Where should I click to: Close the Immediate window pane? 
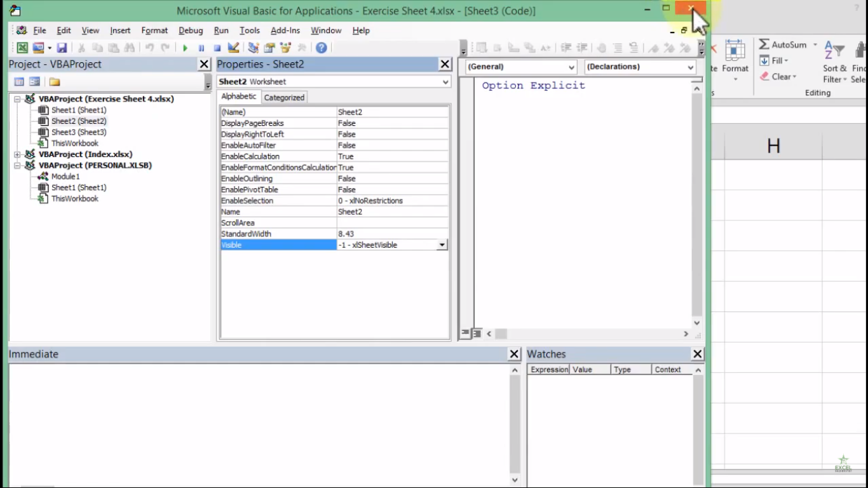515,354
